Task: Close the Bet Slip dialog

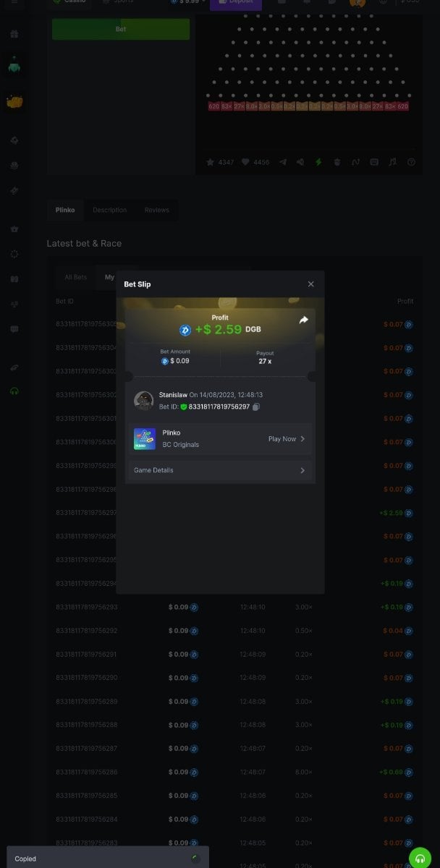Action: click(x=311, y=284)
